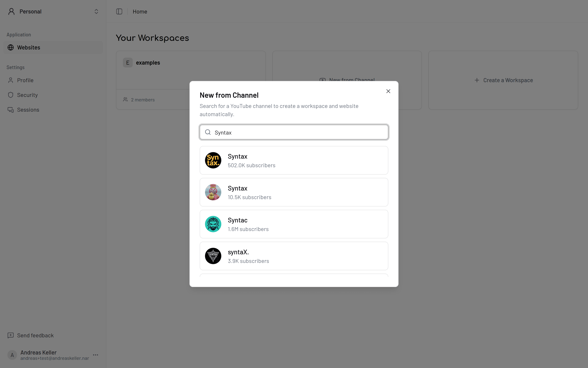
Task: Open the Websites section
Action: tap(53, 47)
